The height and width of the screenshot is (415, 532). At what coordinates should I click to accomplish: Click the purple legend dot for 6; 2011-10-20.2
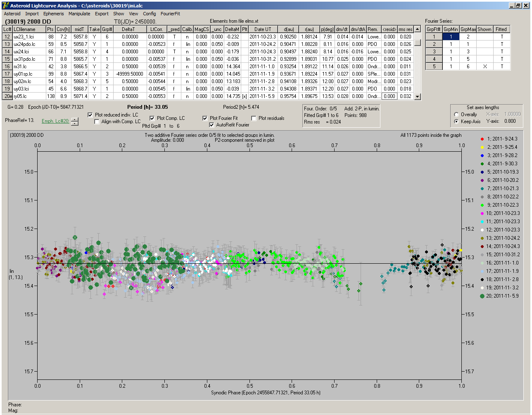pyautogui.click(x=482, y=180)
